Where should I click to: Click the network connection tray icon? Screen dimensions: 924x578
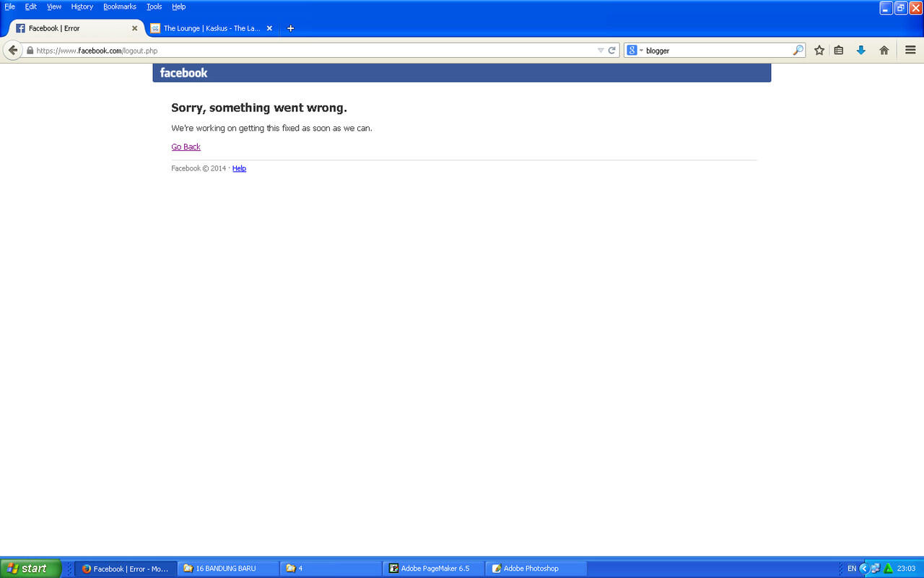click(875, 569)
